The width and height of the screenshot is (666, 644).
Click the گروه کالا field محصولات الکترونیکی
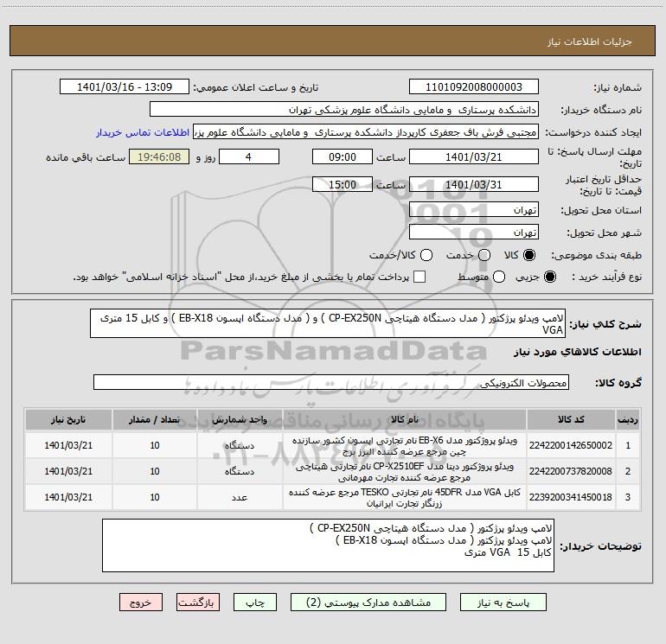pos(331,382)
